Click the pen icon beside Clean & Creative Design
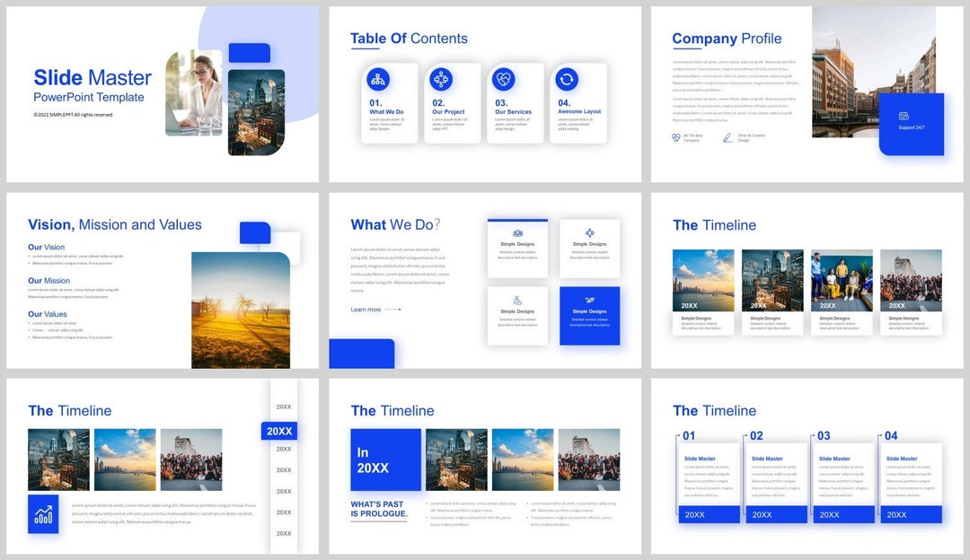 click(x=727, y=138)
